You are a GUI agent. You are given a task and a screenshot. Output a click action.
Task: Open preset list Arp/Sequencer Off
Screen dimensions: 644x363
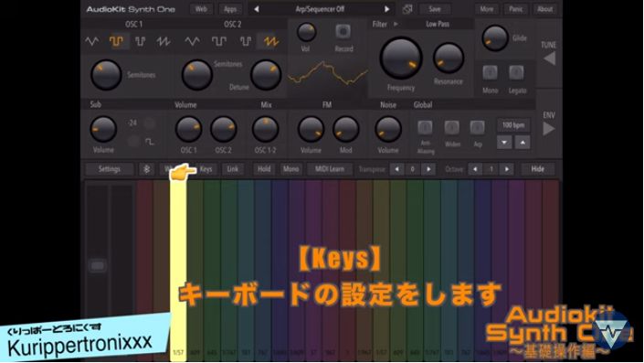click(x=321, y=9)
